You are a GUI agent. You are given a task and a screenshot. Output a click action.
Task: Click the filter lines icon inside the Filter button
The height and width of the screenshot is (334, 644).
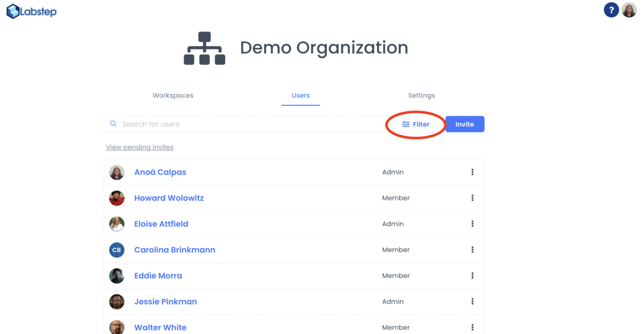click(406, 124)
